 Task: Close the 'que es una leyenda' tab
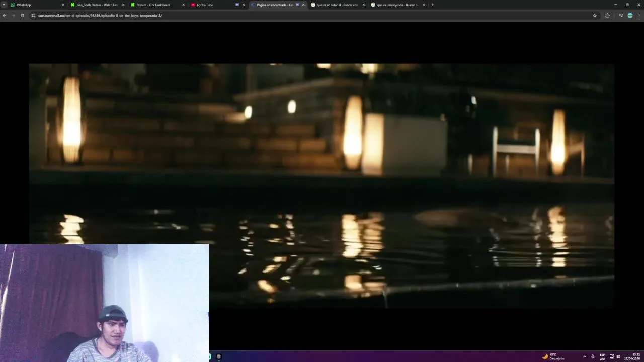tap(424, 5)
